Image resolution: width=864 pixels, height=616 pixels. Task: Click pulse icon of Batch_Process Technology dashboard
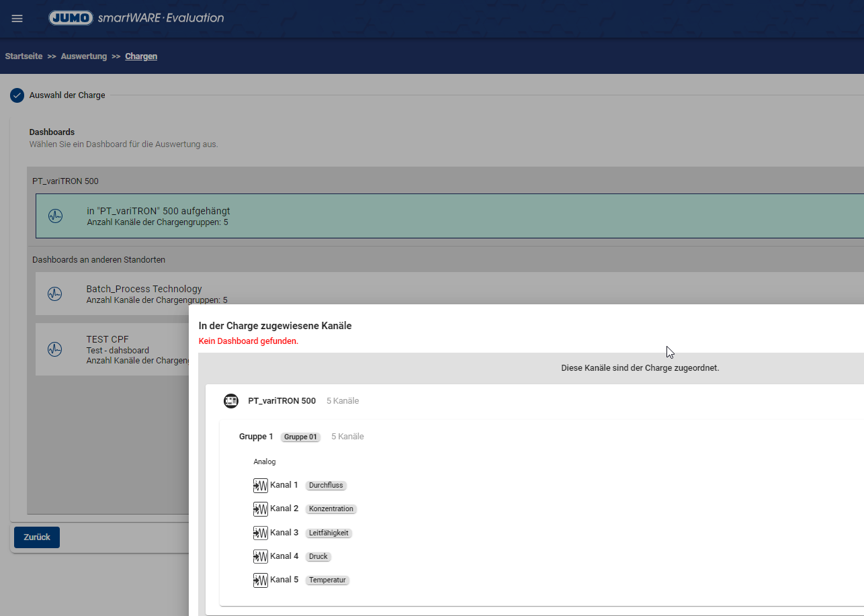tap(55, 294)
